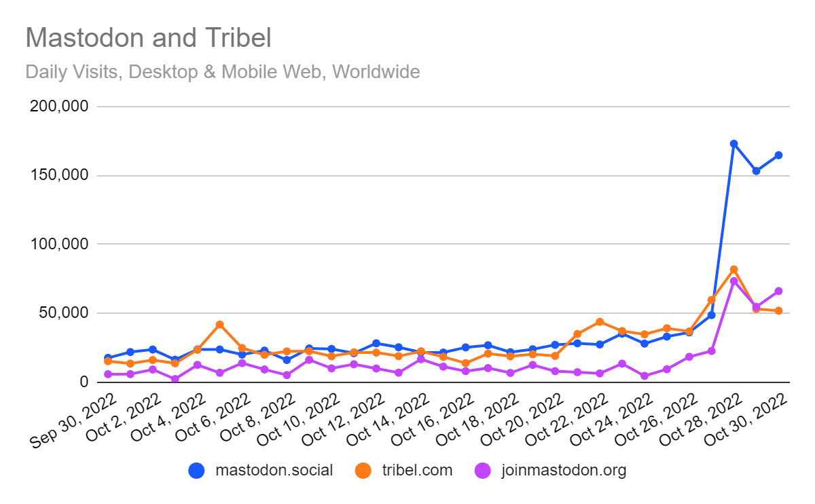Select the tribel.com legend label

click(x=416, y=470)
